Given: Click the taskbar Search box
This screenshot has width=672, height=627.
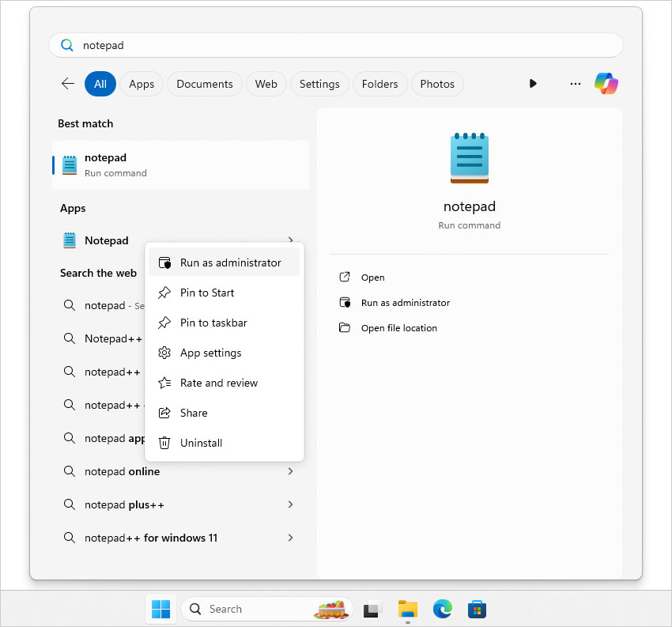Looking at the screenshot, I should click(x=266, y=609).
